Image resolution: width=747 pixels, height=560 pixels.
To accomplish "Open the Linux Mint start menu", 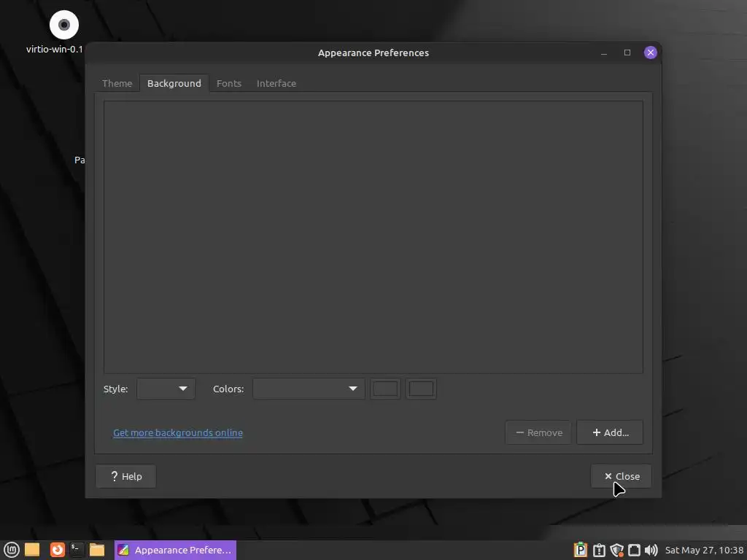I will tap(12, 550).
